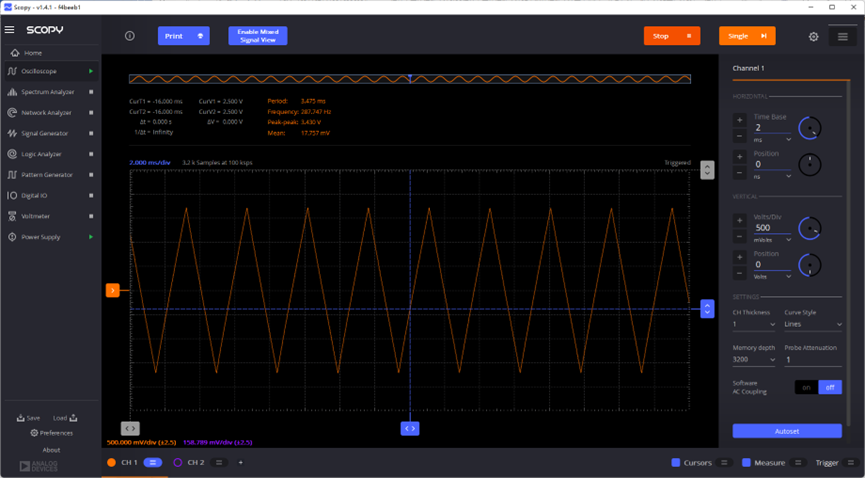Click Load in the sidebar

[65, 418]
